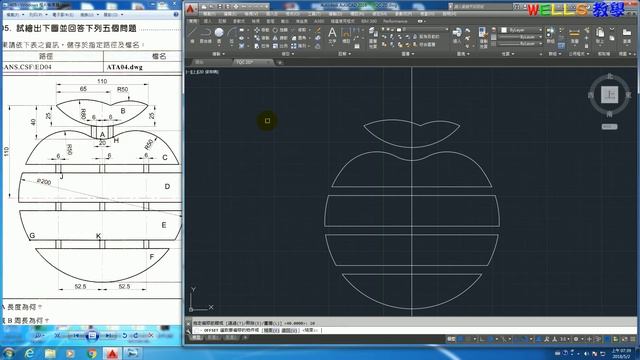
Task: Add a new drawing tab with plus
Action: (280, 62)
